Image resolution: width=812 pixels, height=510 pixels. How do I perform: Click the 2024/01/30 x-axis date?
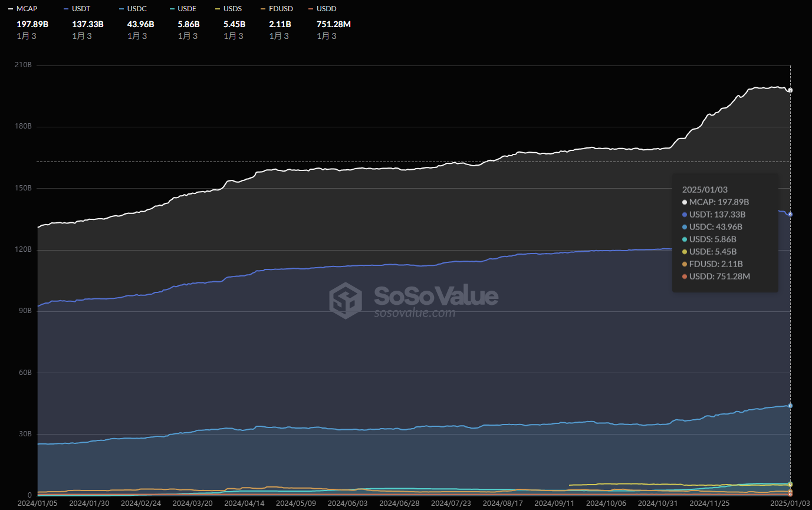click(x=90, y=504)
